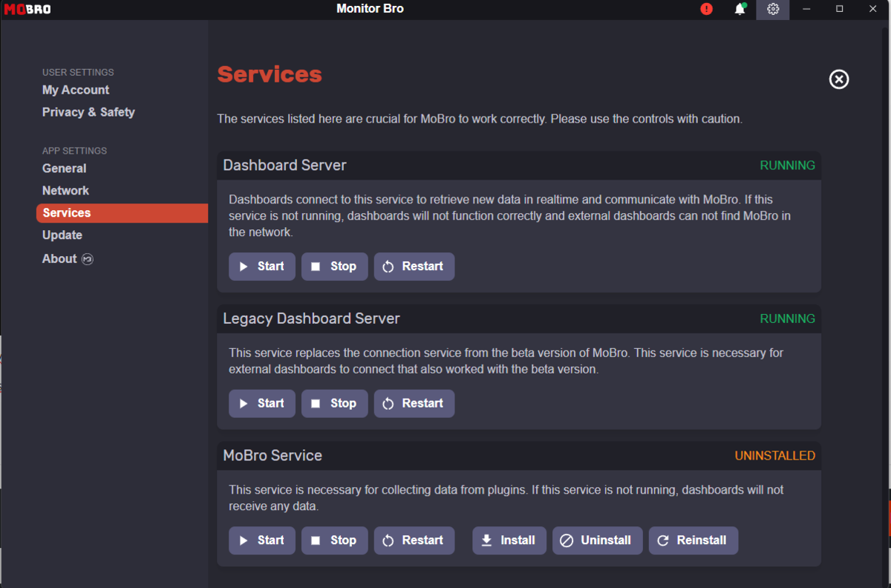The width and height of the screenshot is (891, 588).
Task: Maximize the Monitor Bro window
Action: pos(840,9)
